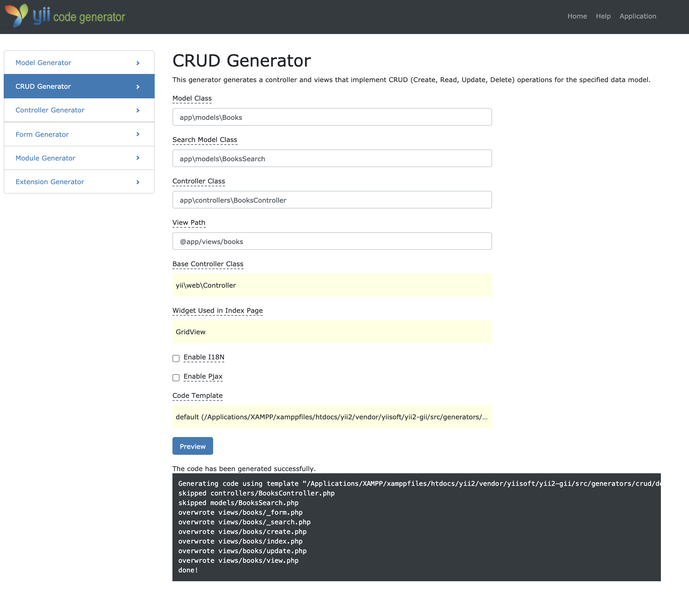The width and height of the screenshot is (689, 616).
Task: Click the Yii code generator logo
Action: pyautogui.click(x=65, y=16)
